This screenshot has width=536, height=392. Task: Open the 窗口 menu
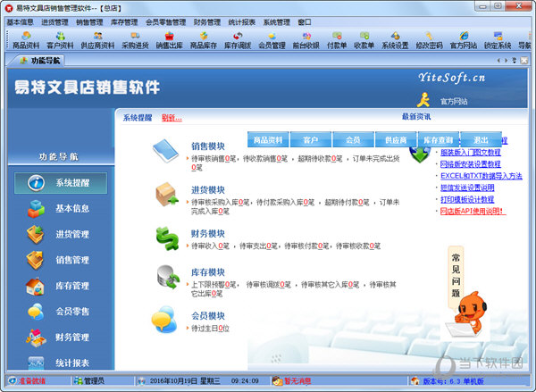pyautogui.click(x=305, y=22)
